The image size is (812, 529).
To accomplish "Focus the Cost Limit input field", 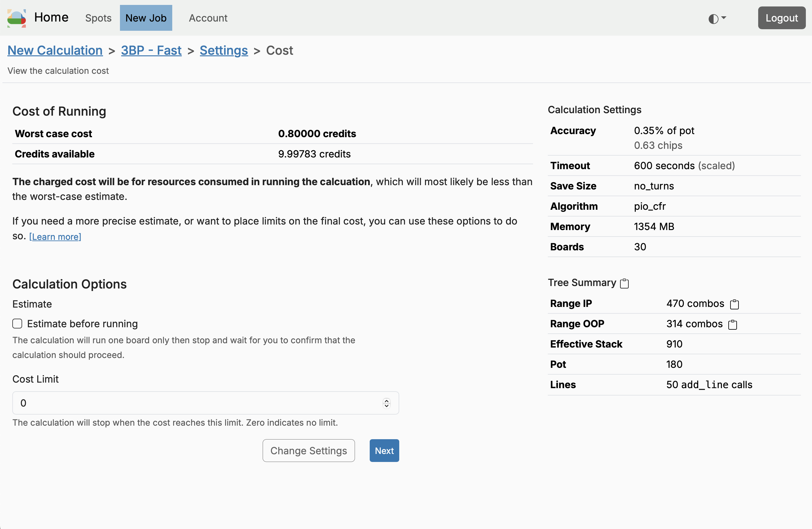I will 198,403.
